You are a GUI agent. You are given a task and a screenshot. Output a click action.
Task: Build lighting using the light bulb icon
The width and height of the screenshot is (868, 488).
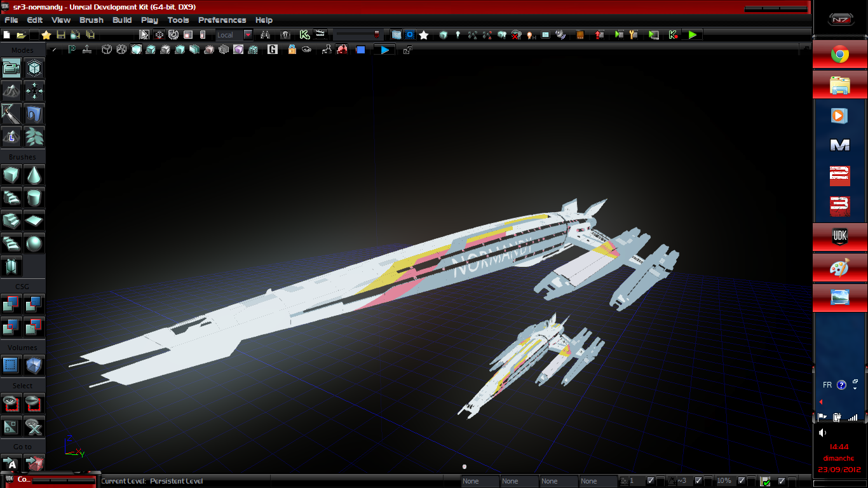458,35
